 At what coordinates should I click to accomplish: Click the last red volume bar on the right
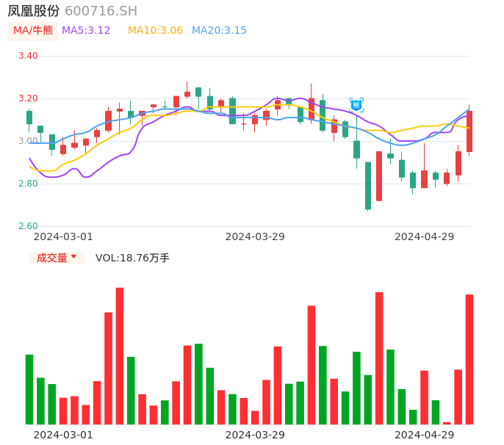tap(469, 359)
